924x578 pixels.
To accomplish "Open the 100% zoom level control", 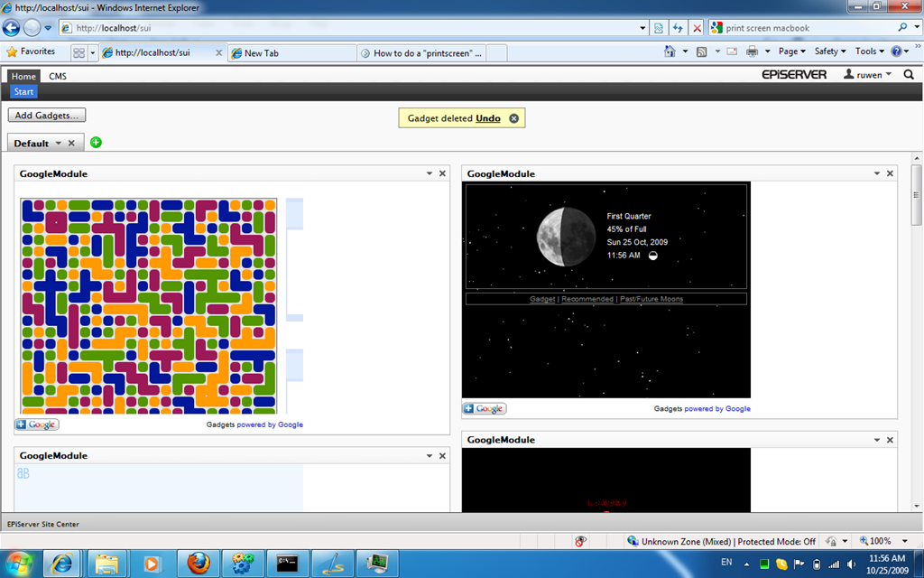I will pyautogui.click(x=881, y=541).
